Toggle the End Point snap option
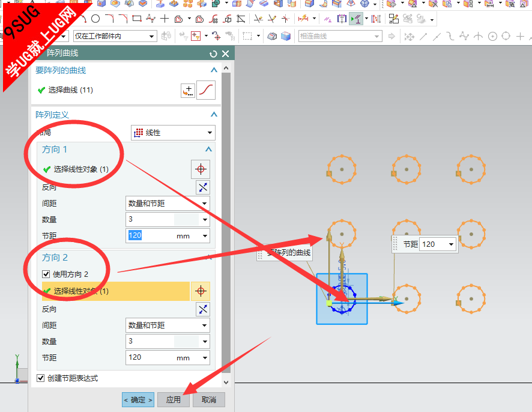The image size is (532, 412). (x=423, y=36)
